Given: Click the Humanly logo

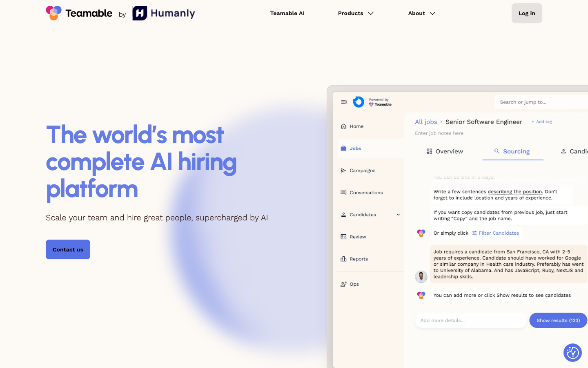Looking at the screenshot, I should (164, 13).
